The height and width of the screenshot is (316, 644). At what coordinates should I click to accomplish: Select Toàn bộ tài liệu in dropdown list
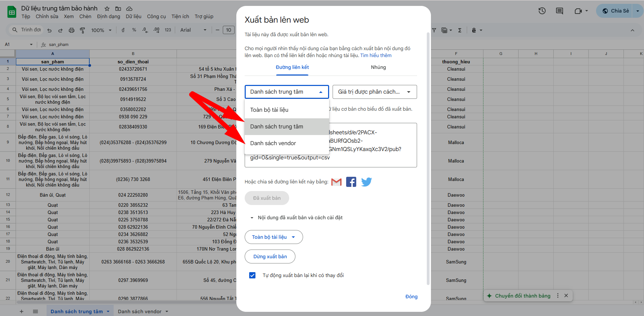point(287,110)
